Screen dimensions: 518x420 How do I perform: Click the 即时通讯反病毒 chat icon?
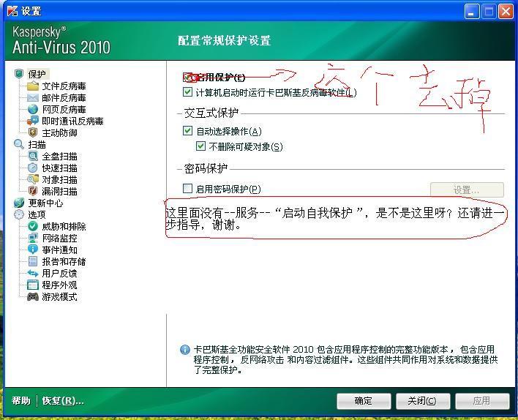[x=33, y=121]
